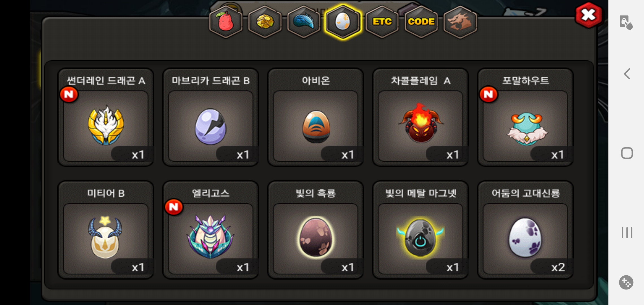Select the 썬더레인 드래곤 A egg
Viewport: 644px width, 305px height.
[106, 117]
